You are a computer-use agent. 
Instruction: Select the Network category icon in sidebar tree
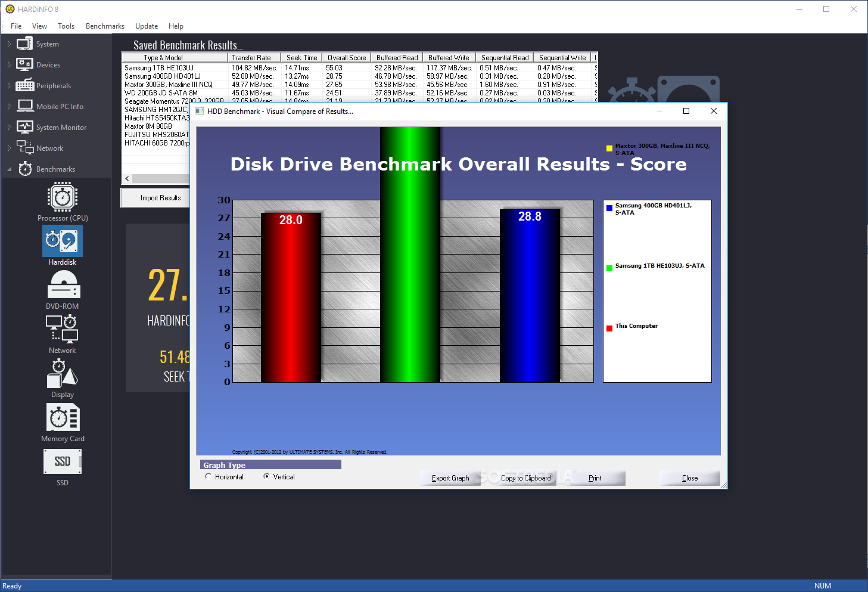pos(25,147)
